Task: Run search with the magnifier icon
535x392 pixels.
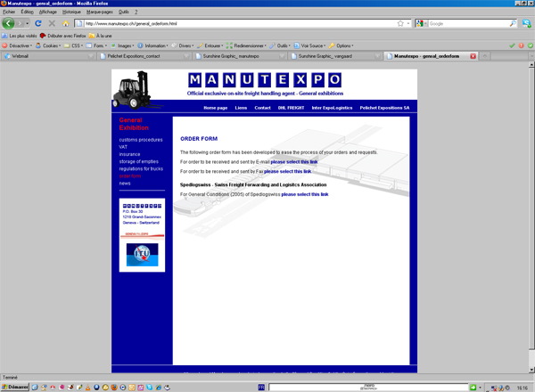Action: [513, 23]
